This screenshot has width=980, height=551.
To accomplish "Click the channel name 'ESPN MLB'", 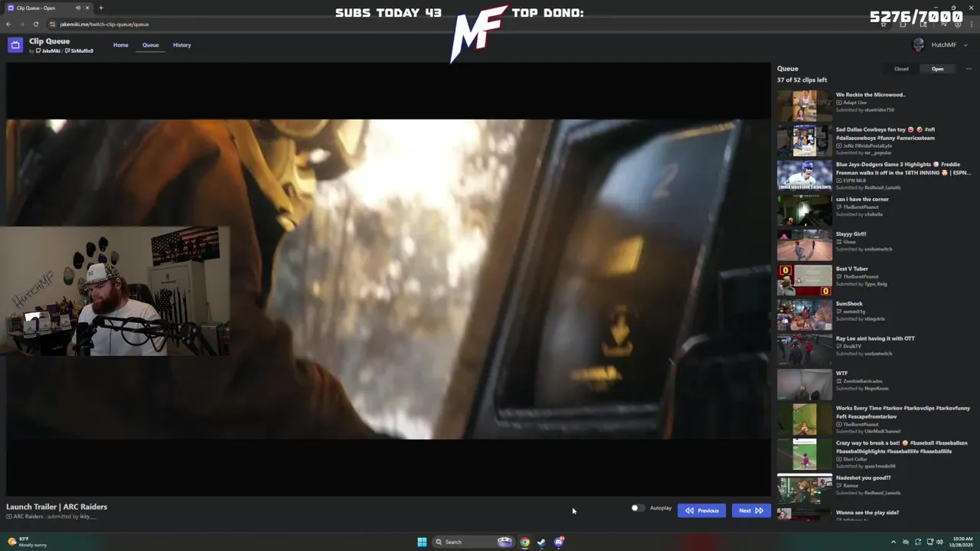I will click(854, 180).
